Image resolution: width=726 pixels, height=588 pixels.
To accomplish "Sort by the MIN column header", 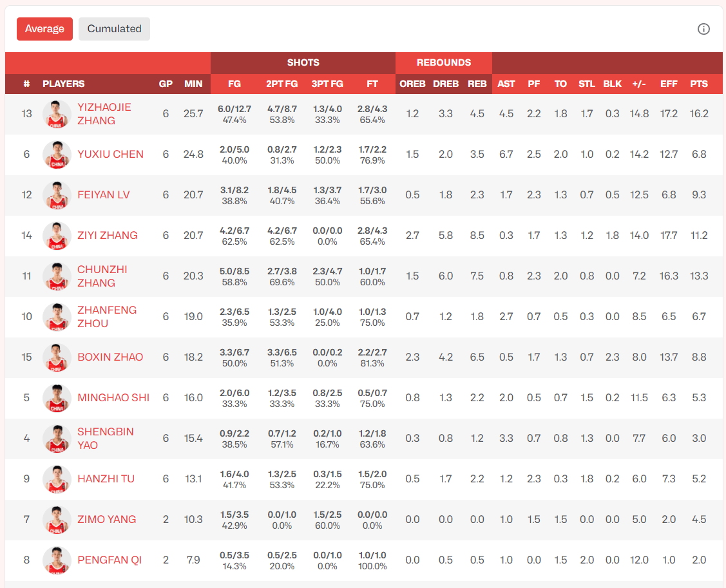I will tap(193, 84).
